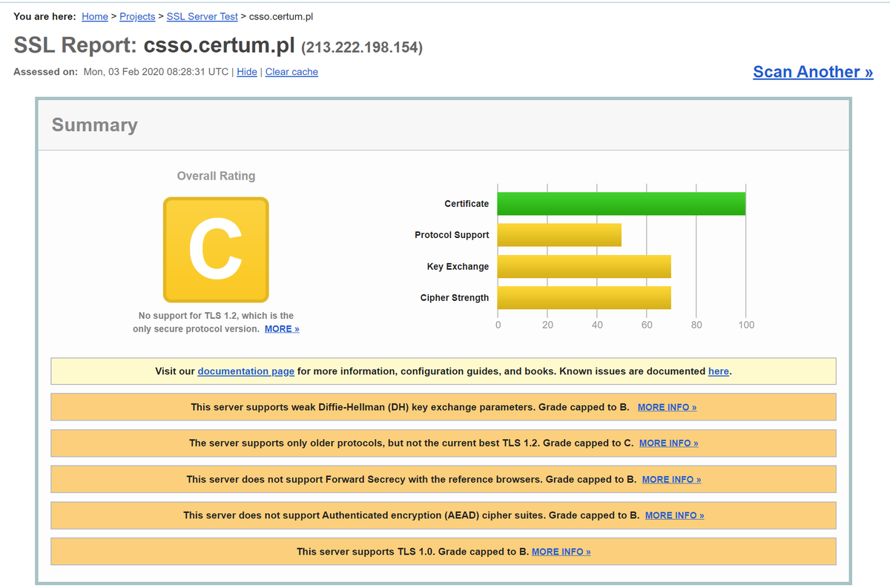Click the SSL Report csso.certum.pl title
The width and height of the screenshot is (890, 588).
tap(154, 44)
